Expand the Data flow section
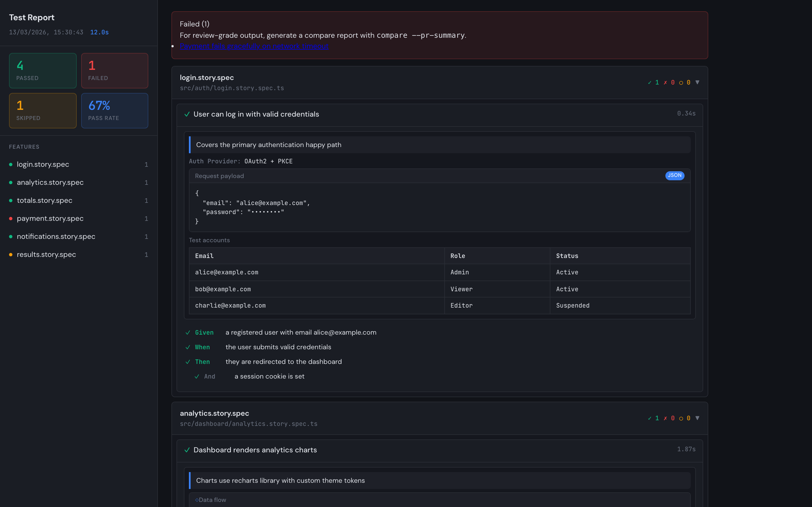The height and width of the screenshot is (507, 812). click(211, 500)
